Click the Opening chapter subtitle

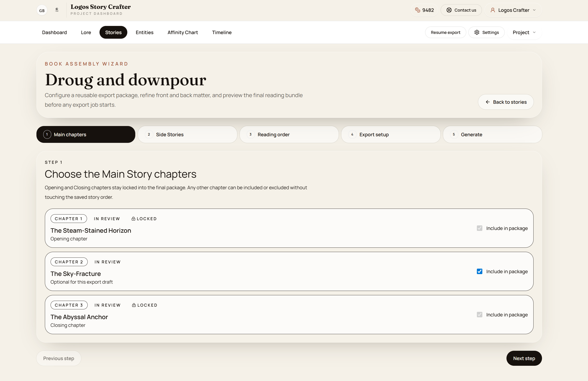[69, 239]
